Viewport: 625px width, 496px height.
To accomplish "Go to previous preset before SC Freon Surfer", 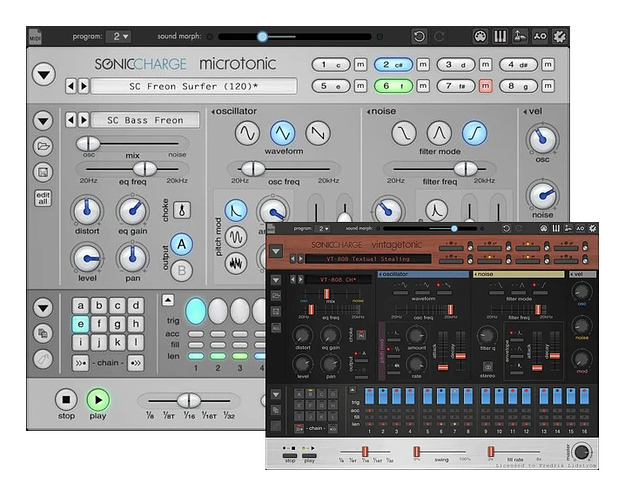I will (71, 86).
